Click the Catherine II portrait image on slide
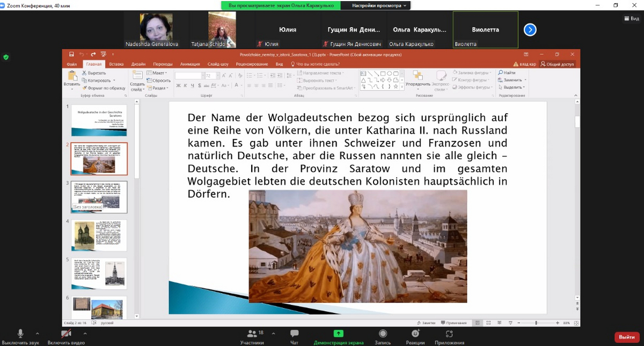 pos(358,246)
